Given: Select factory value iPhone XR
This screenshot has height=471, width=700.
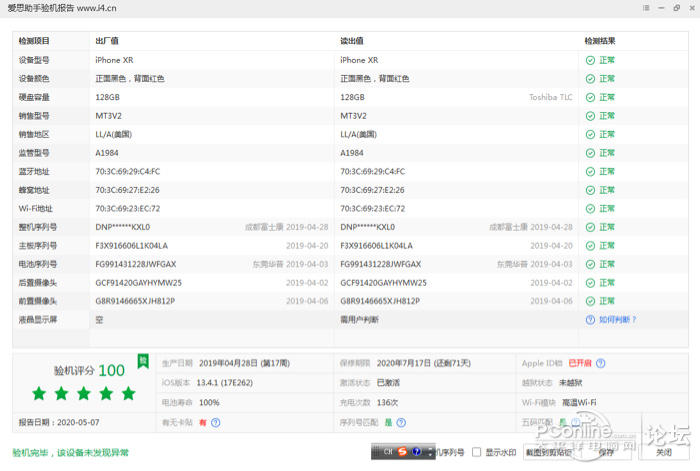Looking at the screenshot, I should (114, 60).
